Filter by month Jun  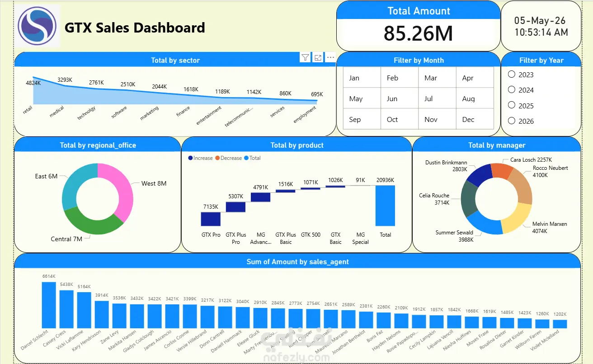click(x=400, y=98)
